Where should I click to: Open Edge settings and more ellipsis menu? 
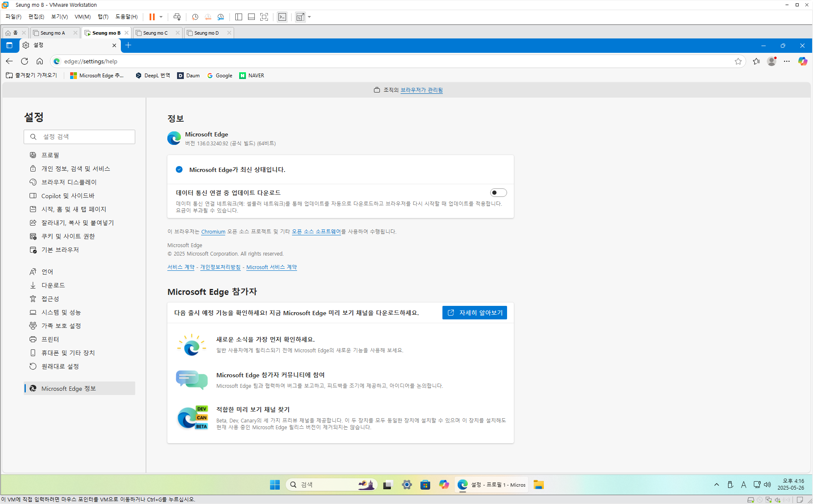pos(786,61)
